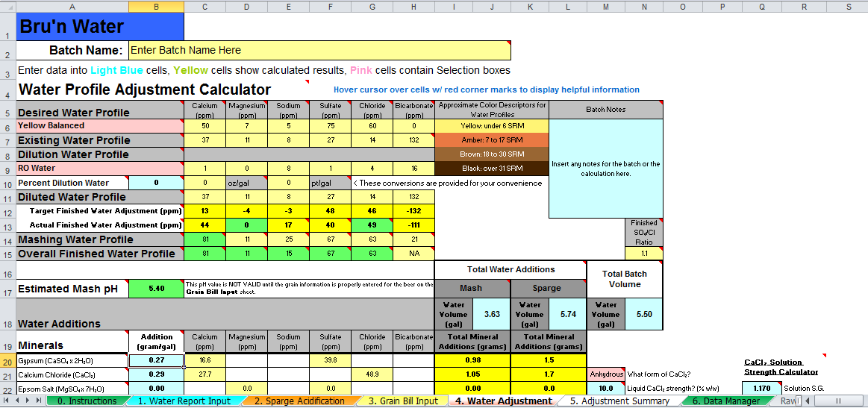Select column H header

(414, 6)
